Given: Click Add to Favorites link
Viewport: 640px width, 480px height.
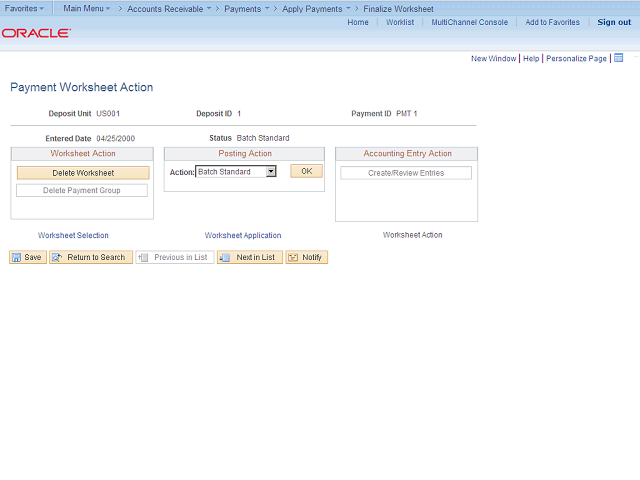Looking at the screenshot, I should (552, 22).
